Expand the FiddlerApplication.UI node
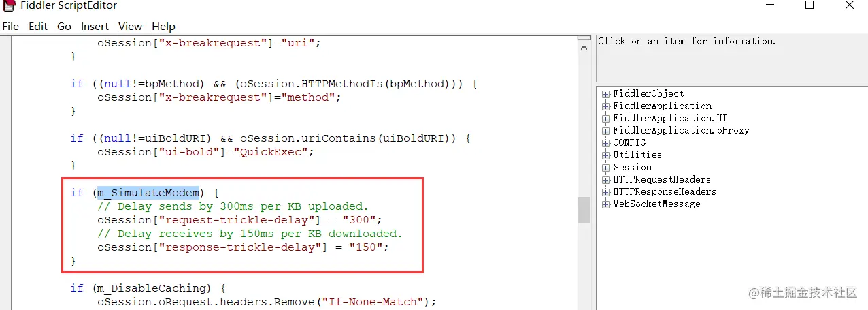 [605, 119]
